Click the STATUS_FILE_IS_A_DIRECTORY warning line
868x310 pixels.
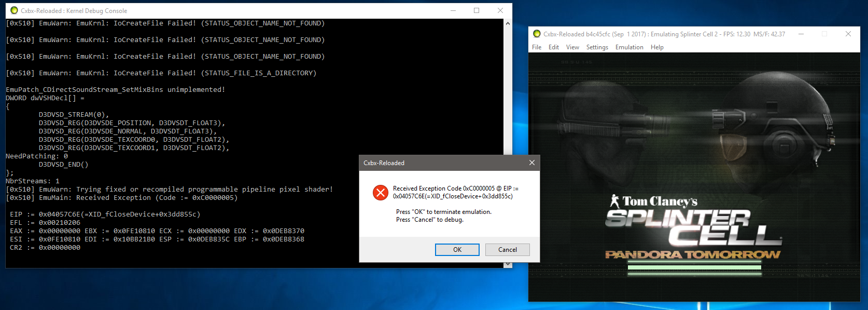[161, 73]
